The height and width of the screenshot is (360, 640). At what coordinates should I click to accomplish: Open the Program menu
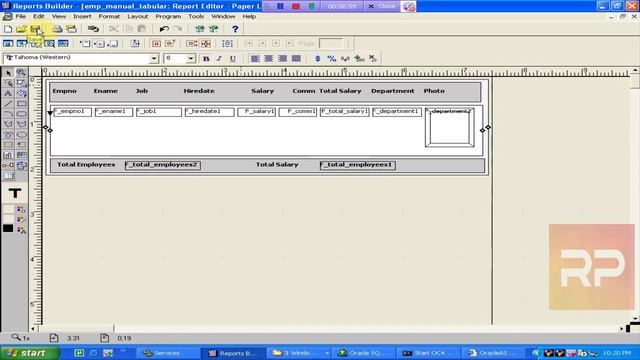pos(168,16)
